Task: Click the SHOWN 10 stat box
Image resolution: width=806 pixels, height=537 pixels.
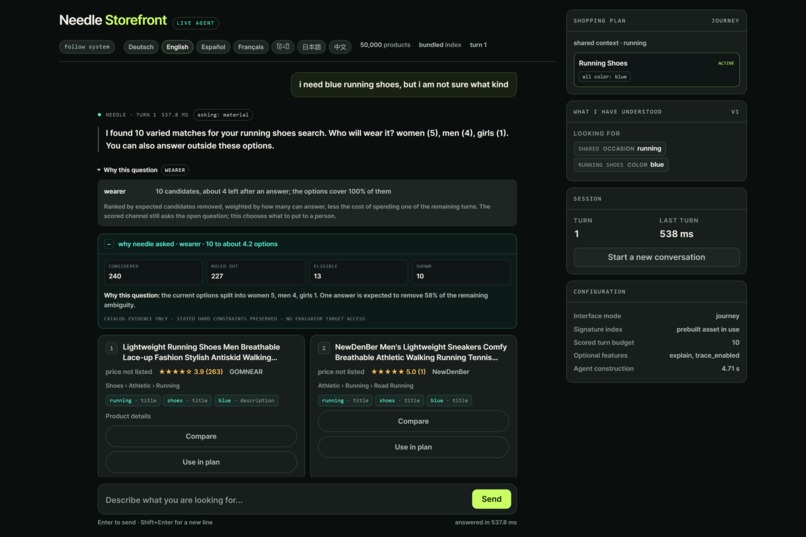Action: pos(461,272)
